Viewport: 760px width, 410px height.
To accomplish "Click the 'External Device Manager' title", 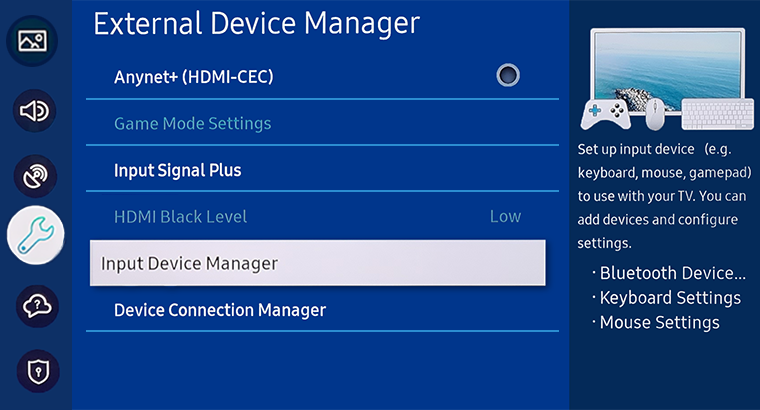I will pyautogui.click(x=256, y=24).
